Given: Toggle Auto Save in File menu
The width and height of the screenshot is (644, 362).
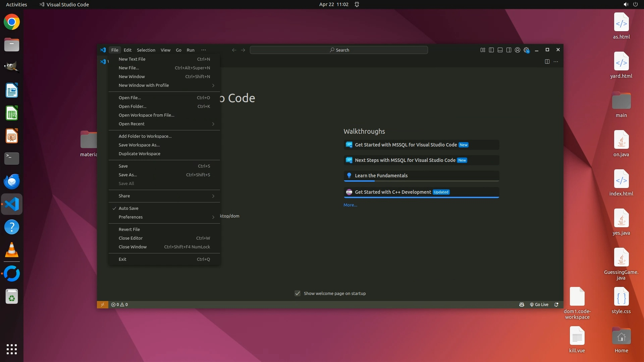Looking at the screenshot, I should pos(128,208).
